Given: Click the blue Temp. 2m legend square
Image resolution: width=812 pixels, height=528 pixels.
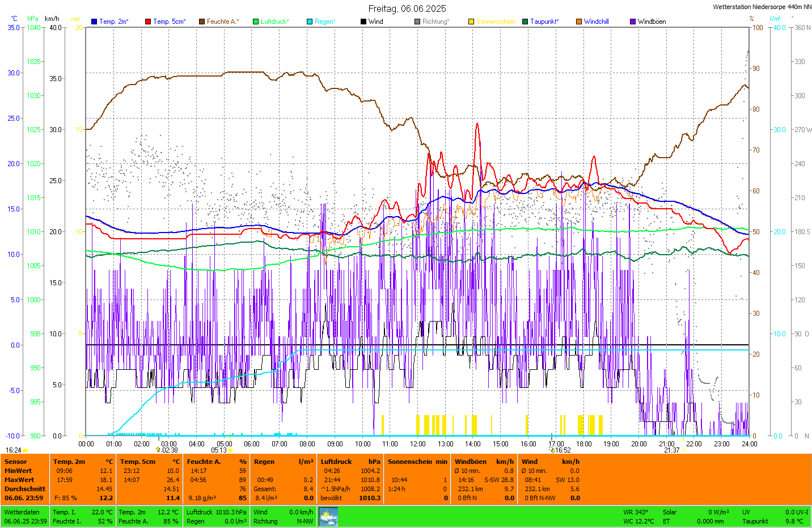Looking at the screenshot, I should coord(94,22).
